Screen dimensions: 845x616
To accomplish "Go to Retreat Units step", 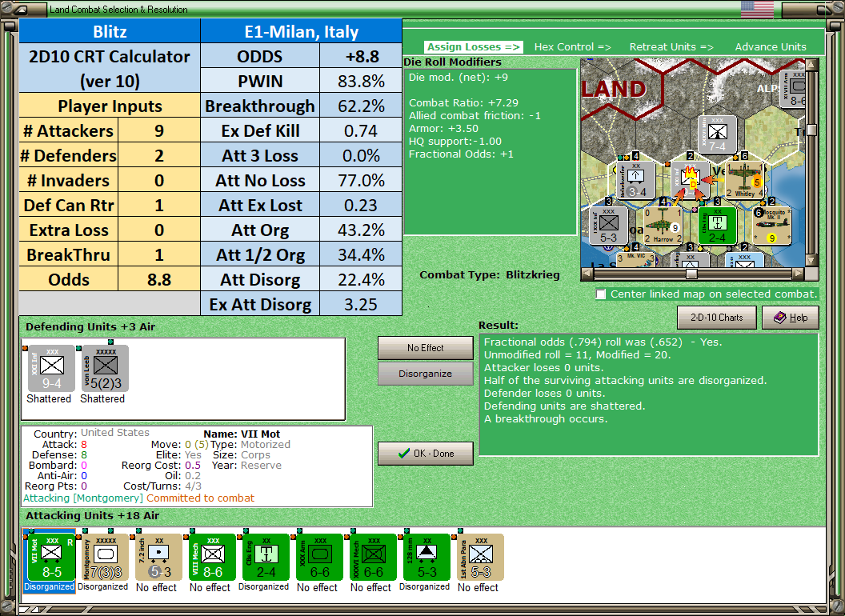I will [x=671, y=47].
